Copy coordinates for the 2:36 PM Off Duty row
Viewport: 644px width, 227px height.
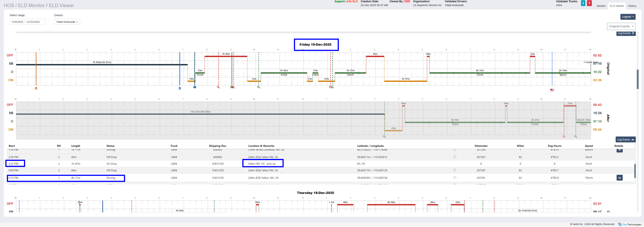point(455,157)
